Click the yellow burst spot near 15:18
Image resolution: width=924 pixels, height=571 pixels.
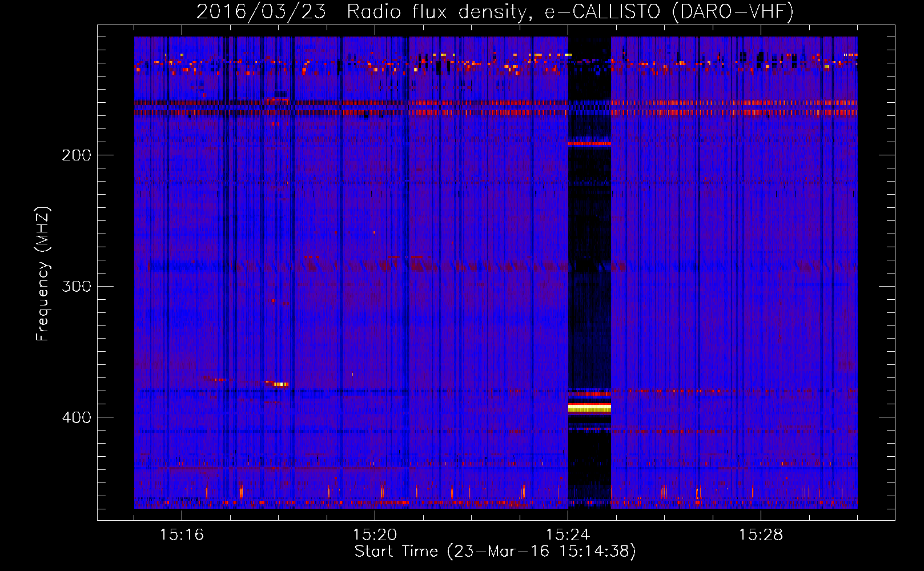(280, 384)
